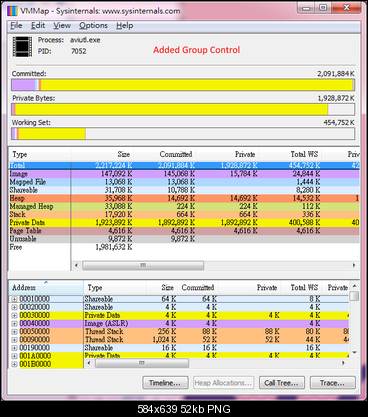The height and width of the screenshot is (417, 368).
Task: Select the Shareable summary row
Action: point(184,190)
